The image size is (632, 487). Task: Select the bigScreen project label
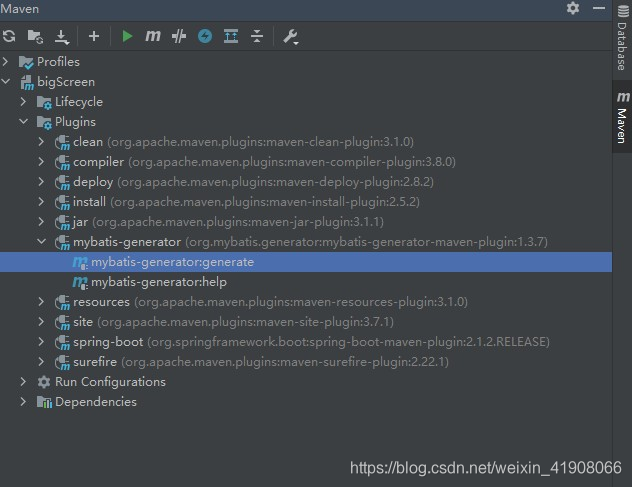tap(66, 82)
